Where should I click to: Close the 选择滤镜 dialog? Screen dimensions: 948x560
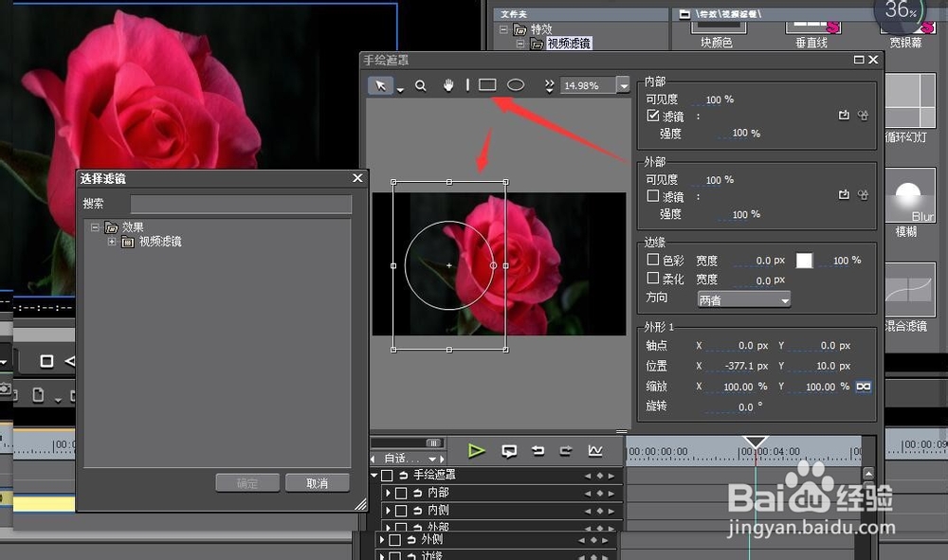click(x=357, y=178)
